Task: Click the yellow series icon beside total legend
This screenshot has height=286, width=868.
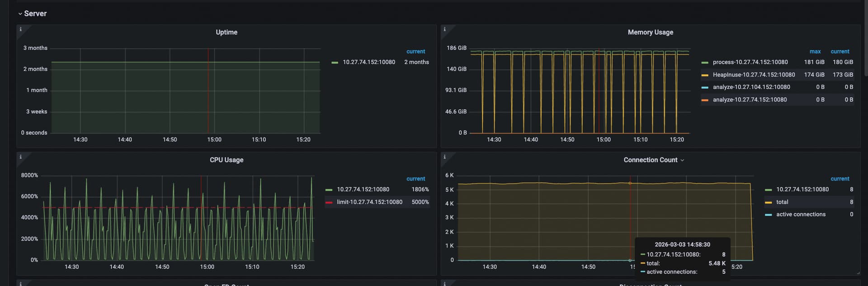Action: tap(768, 202)
